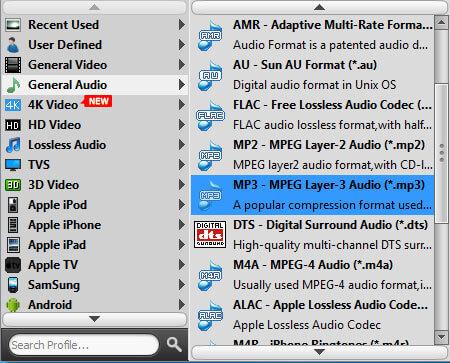
Task: Click the Apple iPhone device icon
Action: click(13, 225)
